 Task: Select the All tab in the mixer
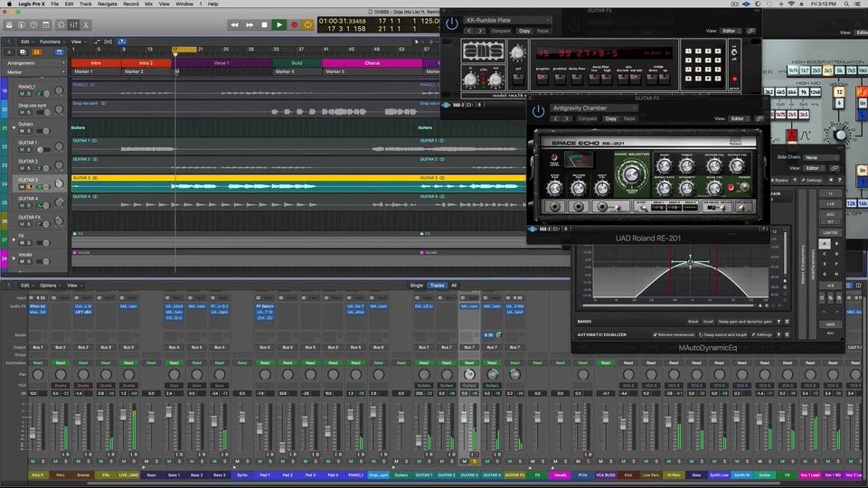(x=453, y=286)
